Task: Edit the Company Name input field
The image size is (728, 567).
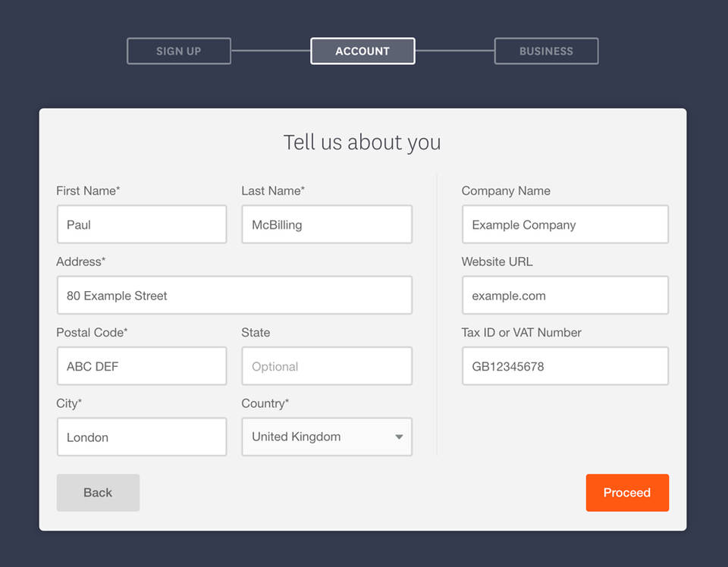Action: point(565,224)
